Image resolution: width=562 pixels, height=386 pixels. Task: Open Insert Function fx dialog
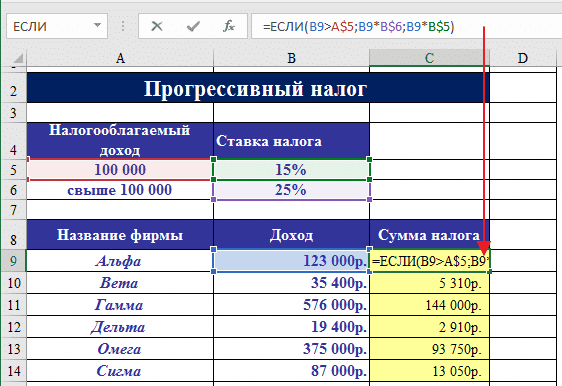coord(229,26)
